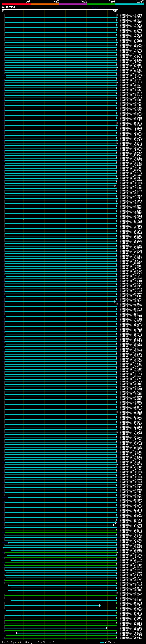Click the alignment bar for UniRef100_Q5KNK2
Image resolution: width=146 pixels, height=644 pixels.
point(61,638)
